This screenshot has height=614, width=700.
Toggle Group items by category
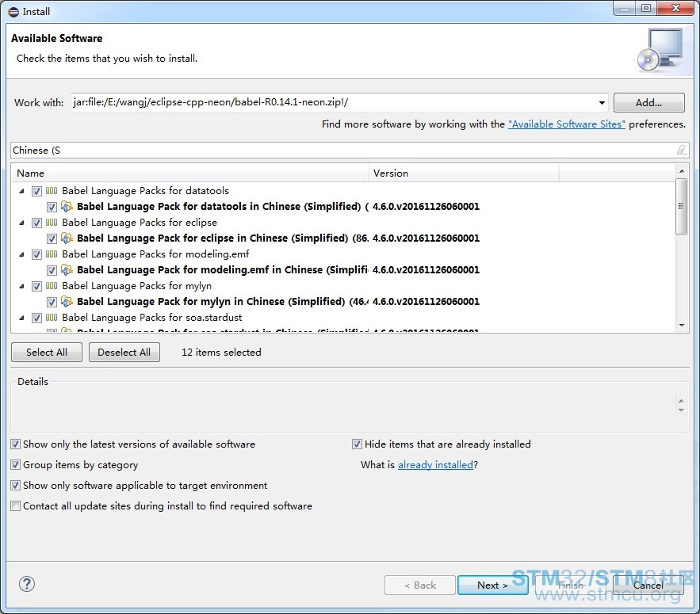(x=16, y=464)
